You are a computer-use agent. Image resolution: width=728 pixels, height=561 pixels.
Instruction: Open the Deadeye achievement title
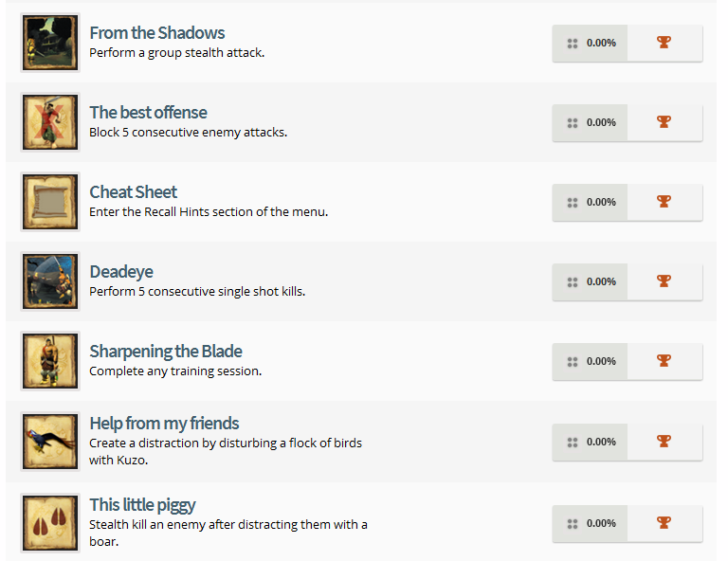pyautogui.click(x=121, y=272)
